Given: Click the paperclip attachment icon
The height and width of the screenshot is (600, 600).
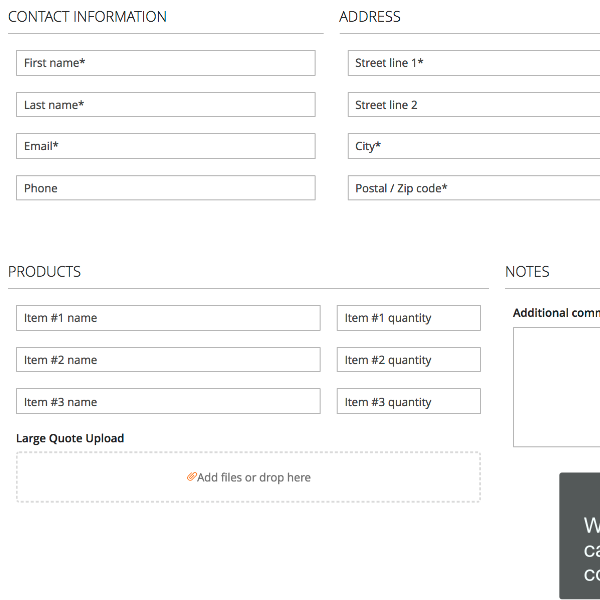Looking at the screenshot, I should pyautogui.click(x=192, y=477).
